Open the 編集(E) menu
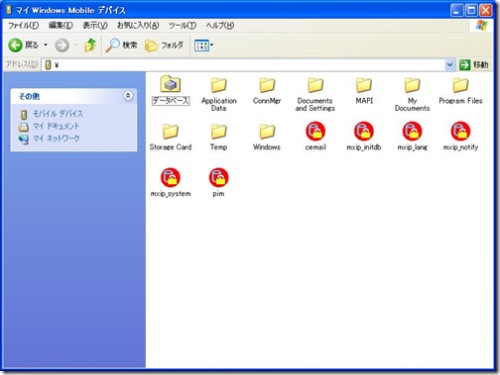Screen dimensions: 500x375 coord(61,25)
